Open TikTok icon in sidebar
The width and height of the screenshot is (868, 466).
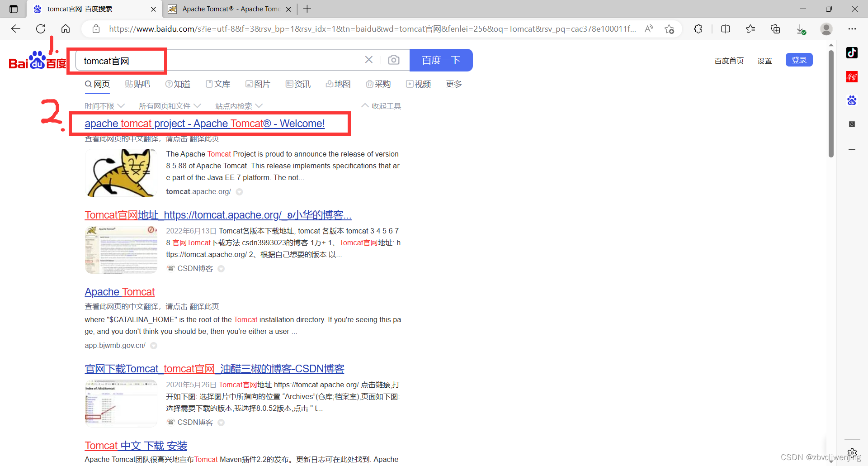pos(852,52)
